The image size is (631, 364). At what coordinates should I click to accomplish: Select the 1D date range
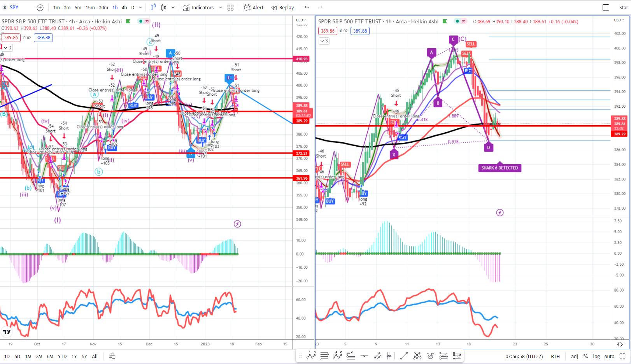(x=7, y=356)
